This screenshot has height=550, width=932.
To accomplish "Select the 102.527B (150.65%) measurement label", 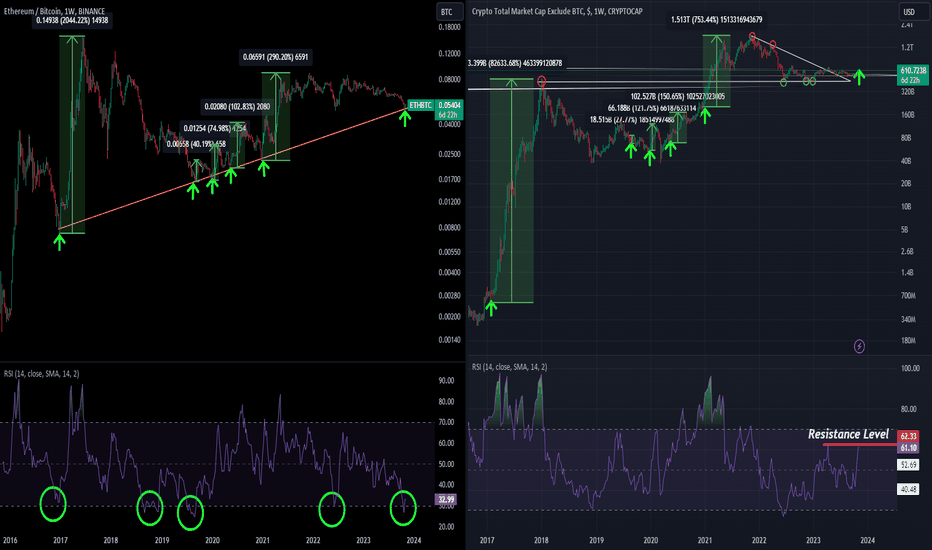I will 677,96.
